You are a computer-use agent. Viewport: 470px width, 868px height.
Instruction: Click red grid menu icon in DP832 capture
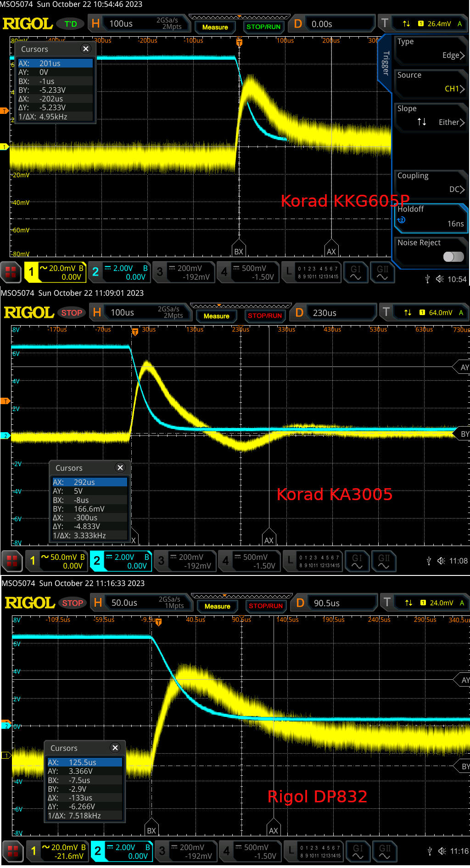point(13,851)
